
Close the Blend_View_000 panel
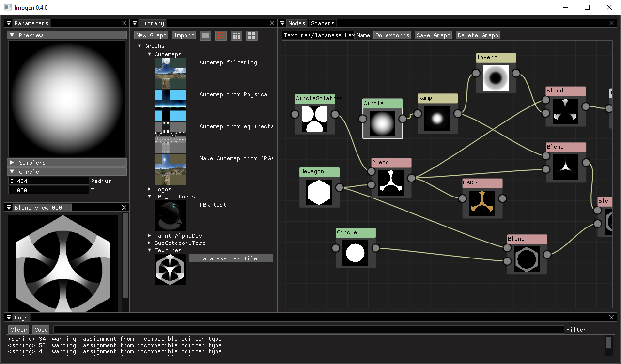(x=124, y=208)
